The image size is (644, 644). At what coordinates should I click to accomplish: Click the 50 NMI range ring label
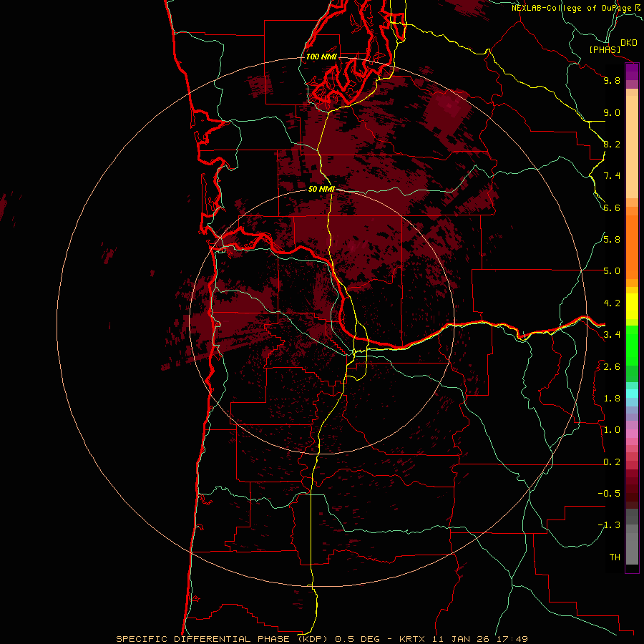321,189
